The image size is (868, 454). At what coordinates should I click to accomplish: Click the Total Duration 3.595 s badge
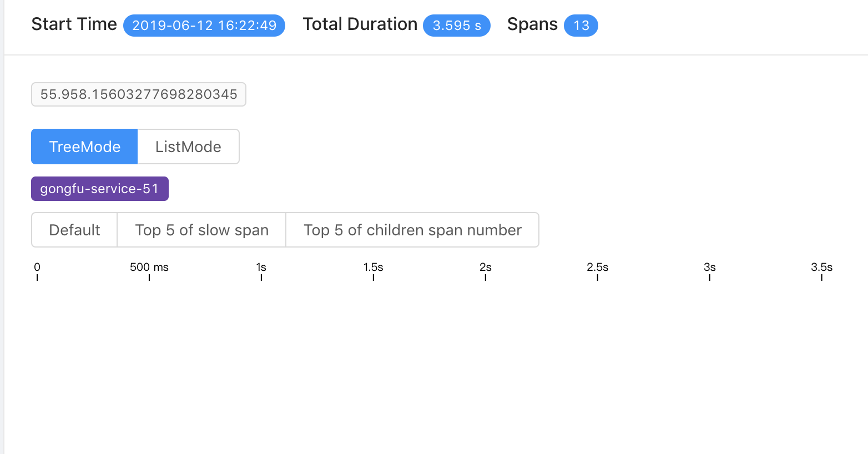pos(456,26)
